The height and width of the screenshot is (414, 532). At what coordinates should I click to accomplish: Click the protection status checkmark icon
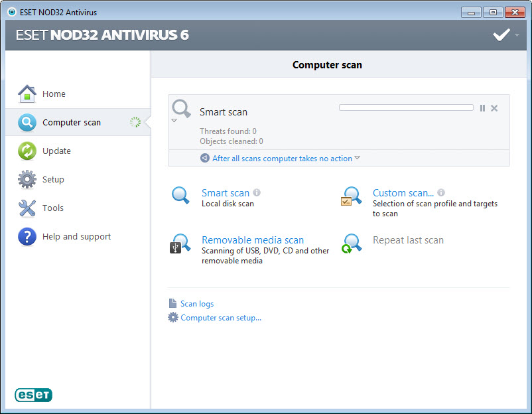(x=501, y=34)
